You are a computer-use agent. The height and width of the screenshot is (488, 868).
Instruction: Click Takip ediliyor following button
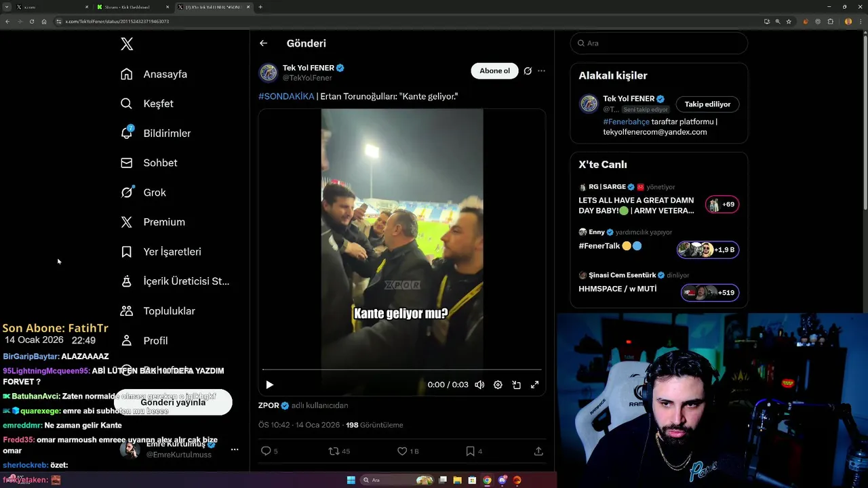point(707,104)
